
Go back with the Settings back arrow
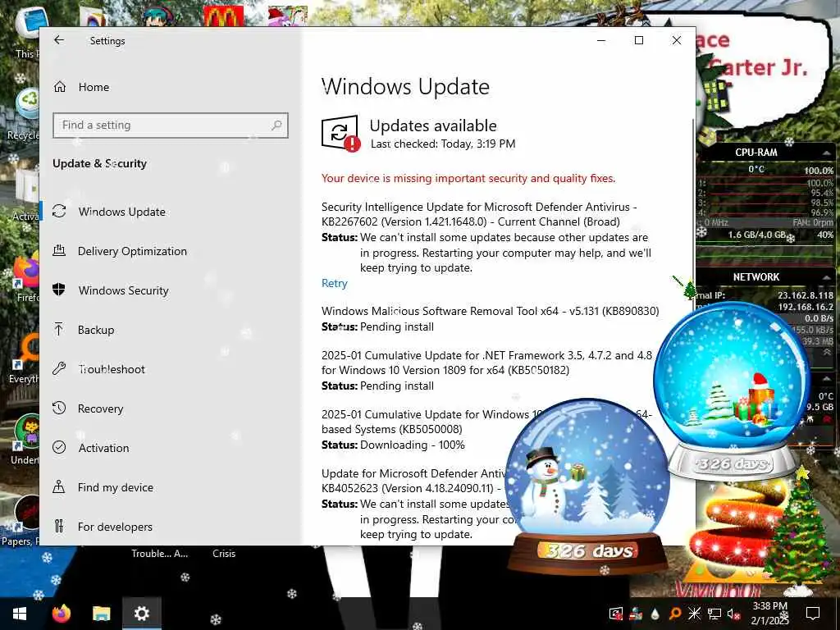point(59,40)
